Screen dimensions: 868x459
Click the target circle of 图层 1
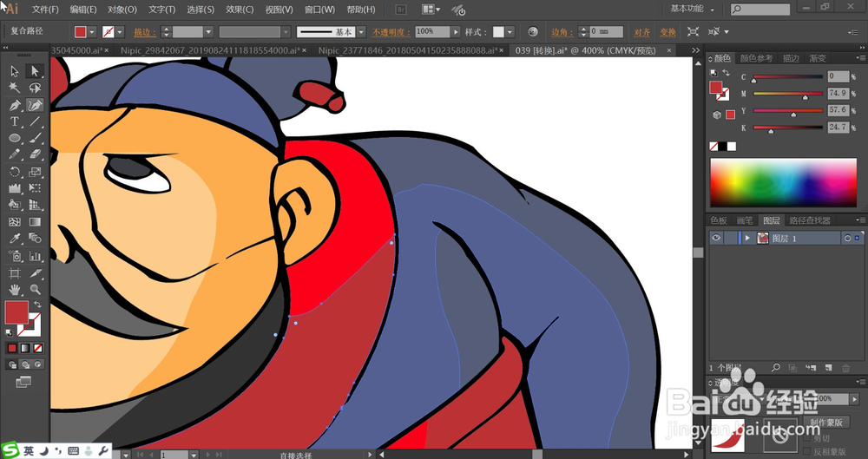pyautogui.click(x=847, y=238)
